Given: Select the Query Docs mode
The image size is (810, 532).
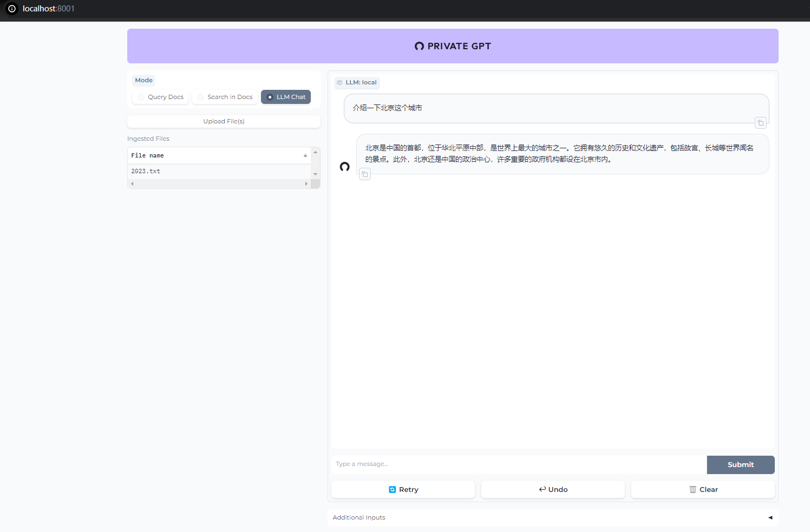Looking at the screenshot, I should tap(160, 97).
